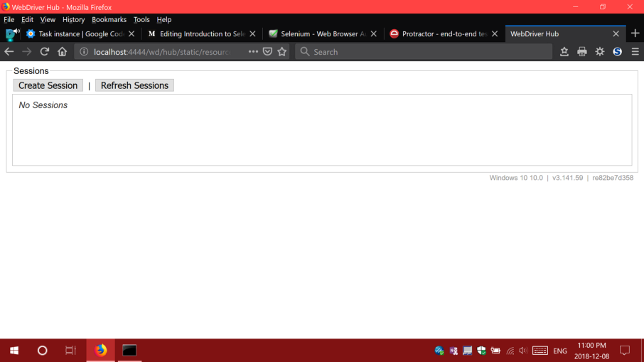
Task: Click Firefox icon on taskbar
Action: [x=101, y=351]
